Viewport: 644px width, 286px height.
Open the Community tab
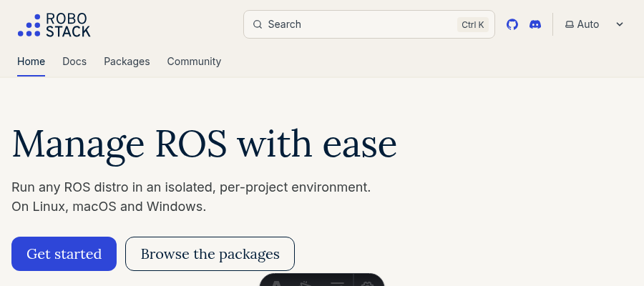click(x=194, y=61)
